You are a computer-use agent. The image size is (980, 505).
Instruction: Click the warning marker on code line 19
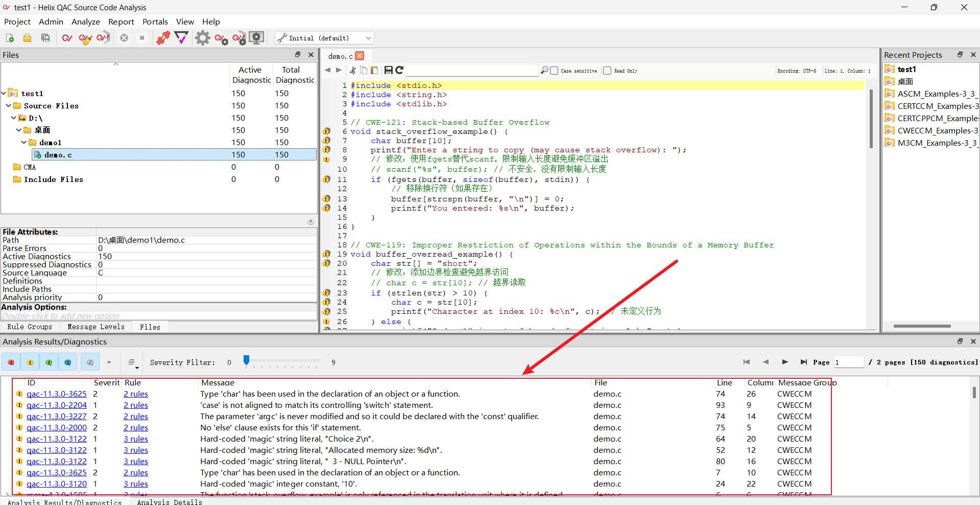pos(326,254)
